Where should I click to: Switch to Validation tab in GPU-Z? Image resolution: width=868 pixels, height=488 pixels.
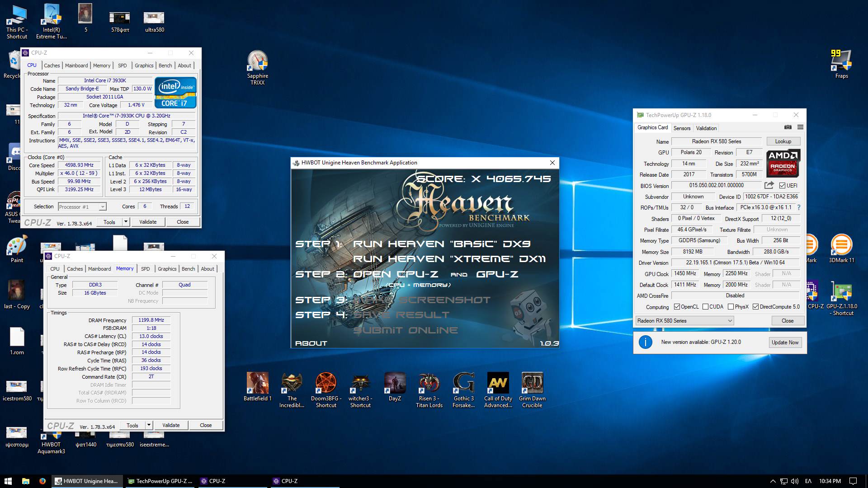click(x=706, y=128)
